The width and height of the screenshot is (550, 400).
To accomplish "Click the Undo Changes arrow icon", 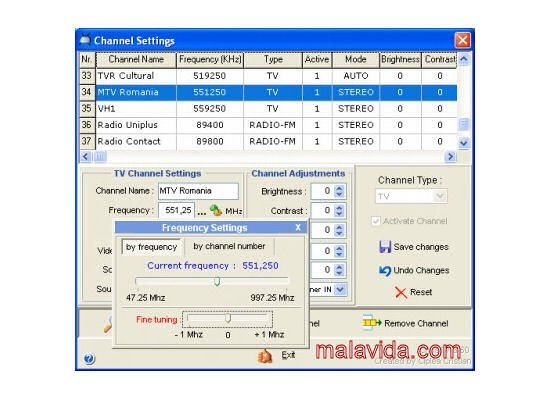I will click(385, 271).
